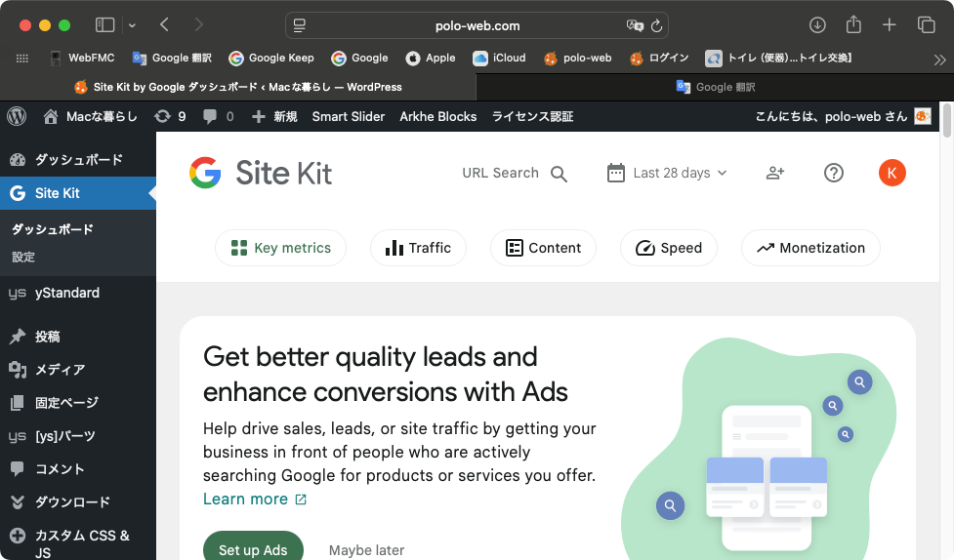Select the Traffic tab in Site Kit
The image size is (954, 560).
tap(418, 248)
